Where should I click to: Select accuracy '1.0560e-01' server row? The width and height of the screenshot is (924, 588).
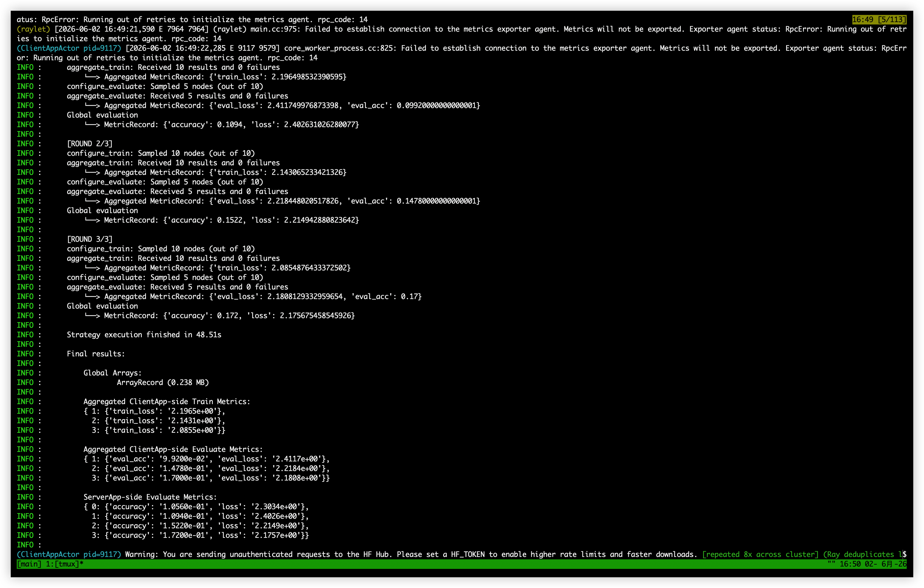[196, 507]
